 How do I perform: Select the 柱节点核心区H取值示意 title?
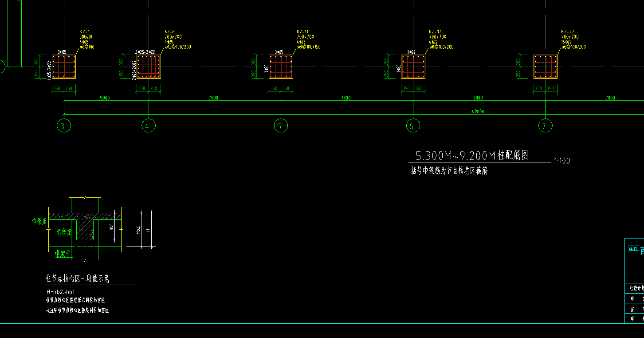[78, 279]
